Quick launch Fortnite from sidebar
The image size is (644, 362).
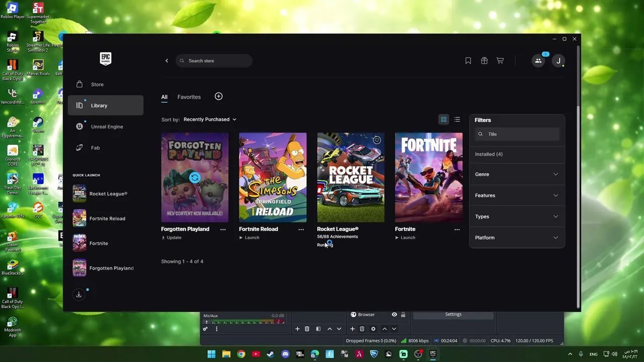point(106,243)
